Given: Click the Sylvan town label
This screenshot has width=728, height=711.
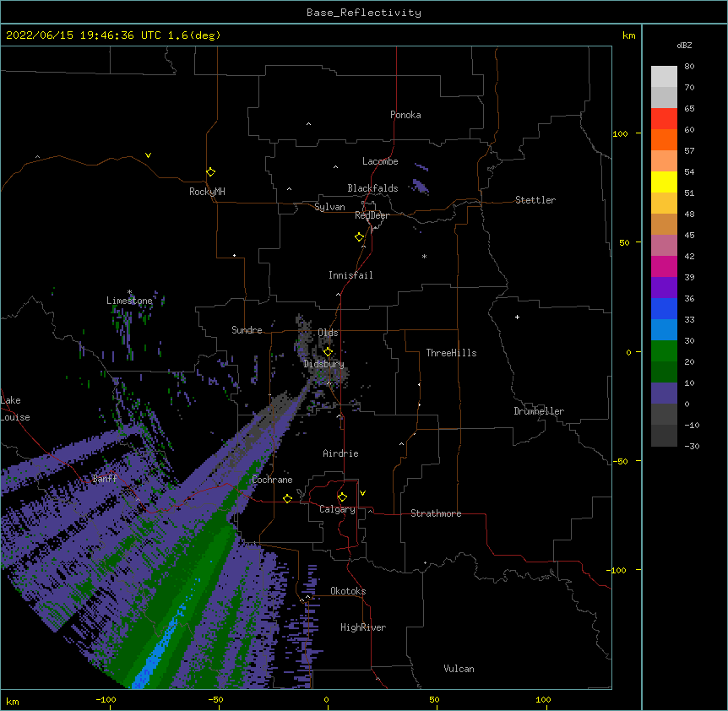Looking at the screenshot, I should click(x=329, y=207).
